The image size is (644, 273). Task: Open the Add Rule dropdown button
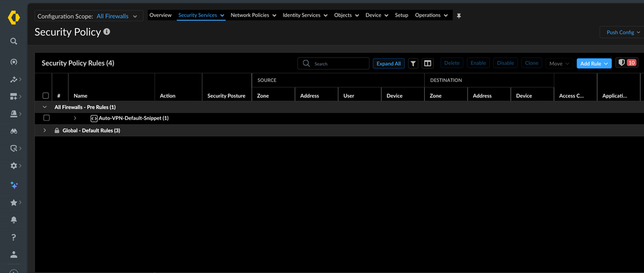[x=594, y=63]
